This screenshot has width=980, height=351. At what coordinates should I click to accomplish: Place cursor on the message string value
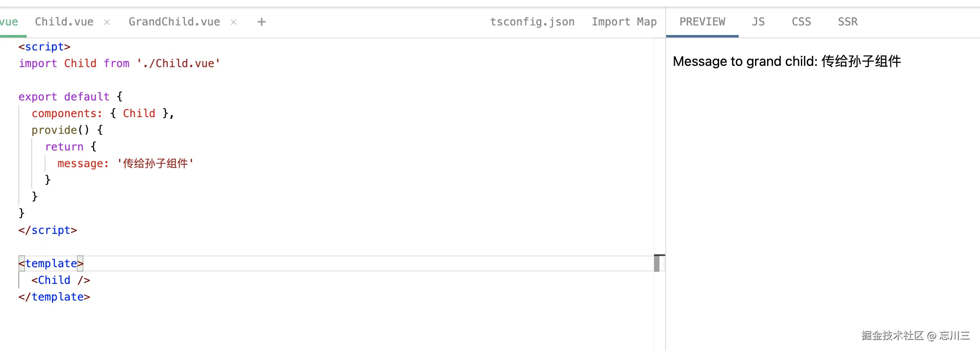(x=156, y=163)
